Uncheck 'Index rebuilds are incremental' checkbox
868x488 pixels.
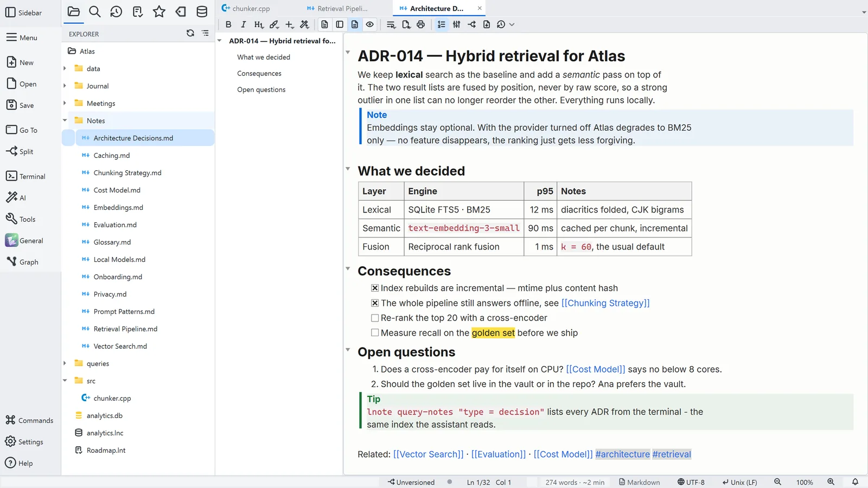[375, 288]
